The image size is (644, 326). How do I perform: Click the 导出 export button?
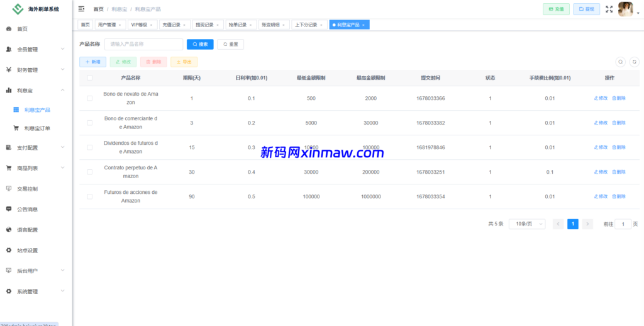pyautogui.click(x=184, y=62)
